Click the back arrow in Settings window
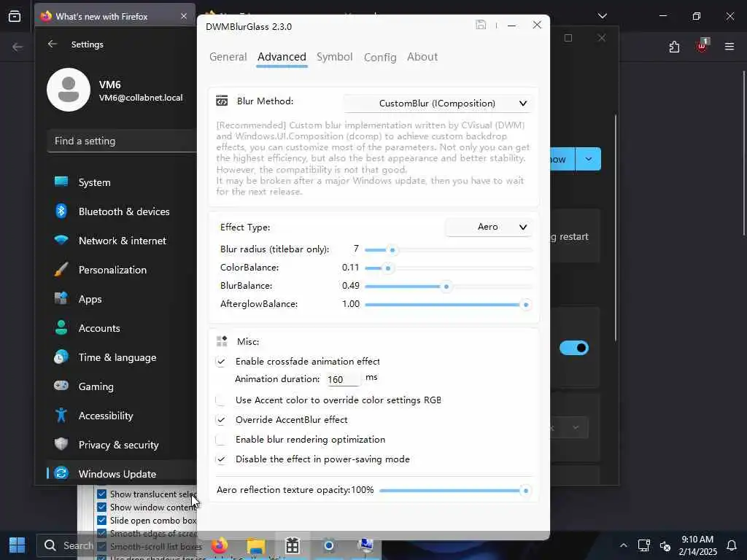Image resolution: width=747 pixels, height=560 pixels. pos(53,44)
